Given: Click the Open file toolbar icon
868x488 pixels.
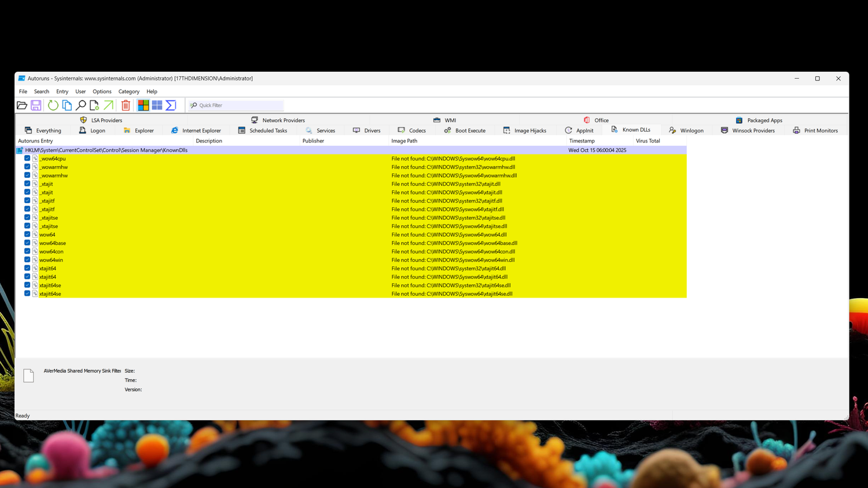Looking at the screenshot, I should pos(22,105).
